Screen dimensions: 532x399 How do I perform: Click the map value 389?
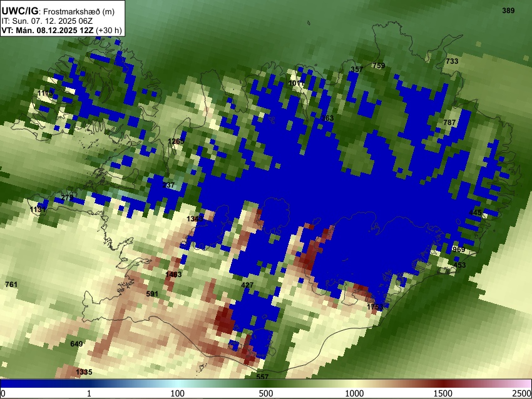508,11
